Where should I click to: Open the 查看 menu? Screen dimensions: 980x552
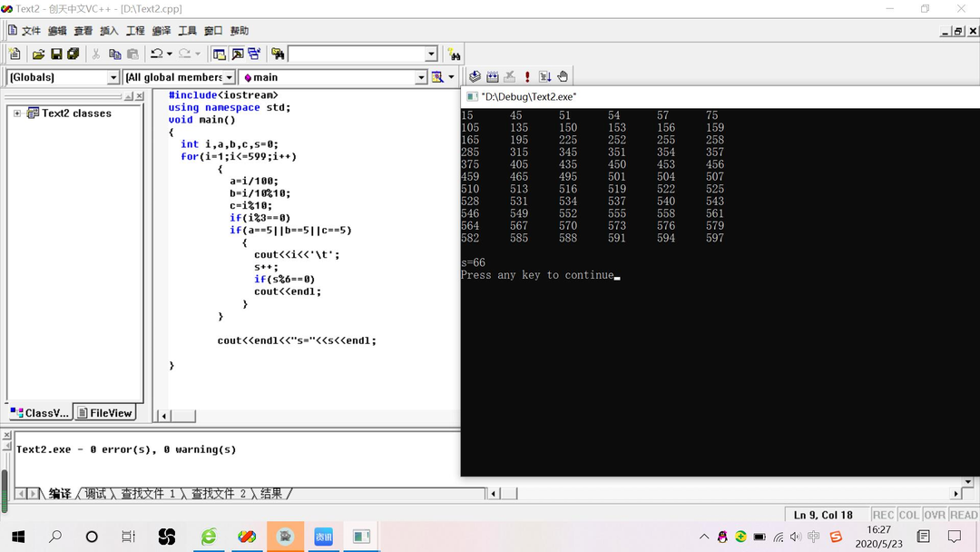(x=83, y=31)
